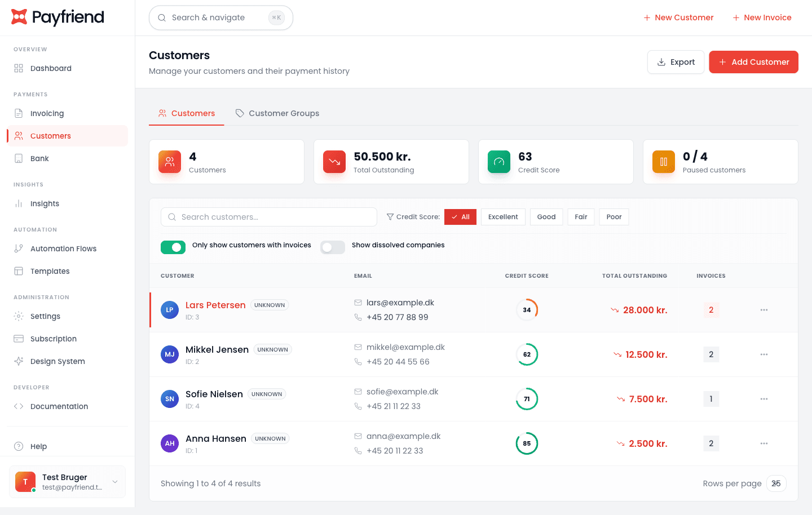Open the Design System page
The width and height of the screenshot is (812, 515).
pyautogui.click(x=58, y=361)
